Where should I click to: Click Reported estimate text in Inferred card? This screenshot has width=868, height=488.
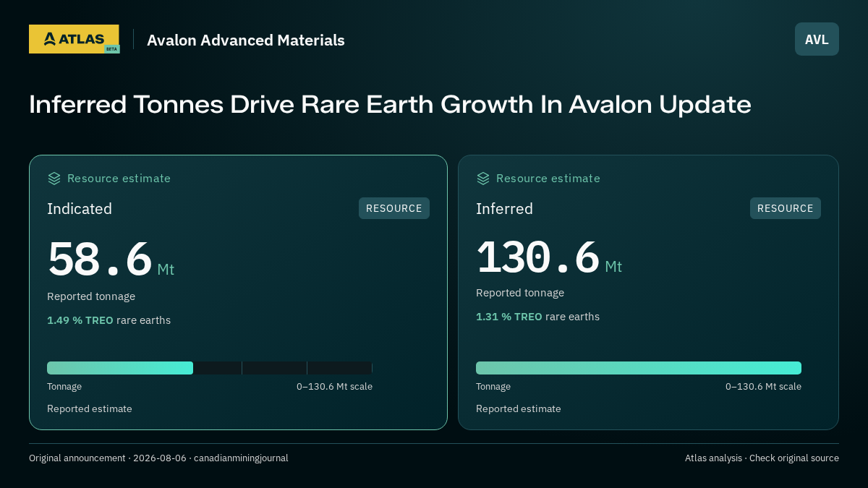click(519, 409)
